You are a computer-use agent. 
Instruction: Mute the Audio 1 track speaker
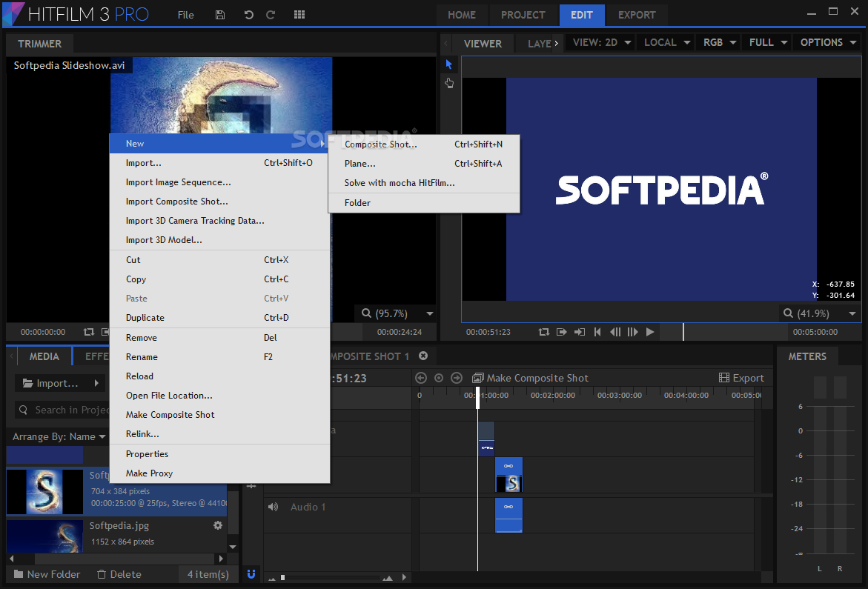(273, 507)
